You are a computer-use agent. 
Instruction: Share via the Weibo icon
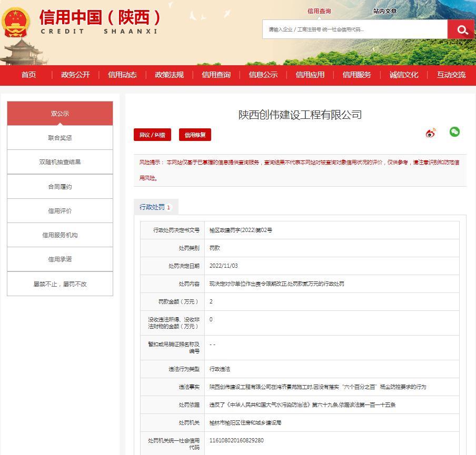click(431, 133)
